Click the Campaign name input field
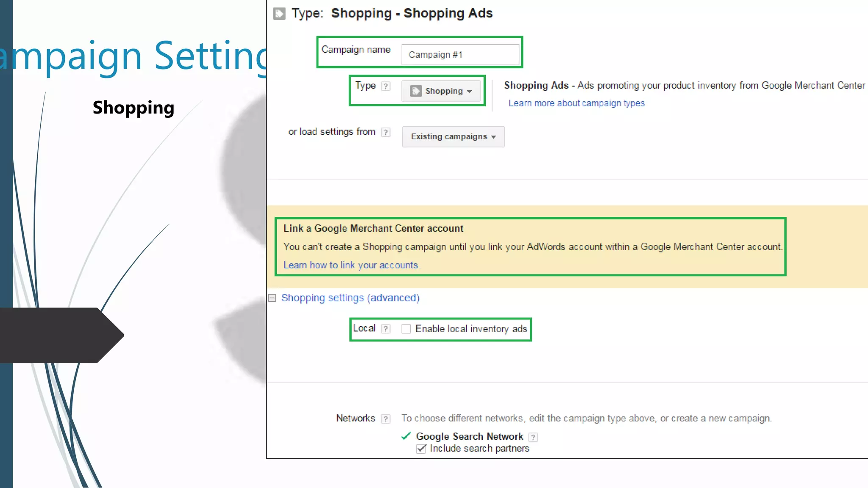Image resolution: width=868 pixels, height=488 pixels. click(x=460, y=55)
